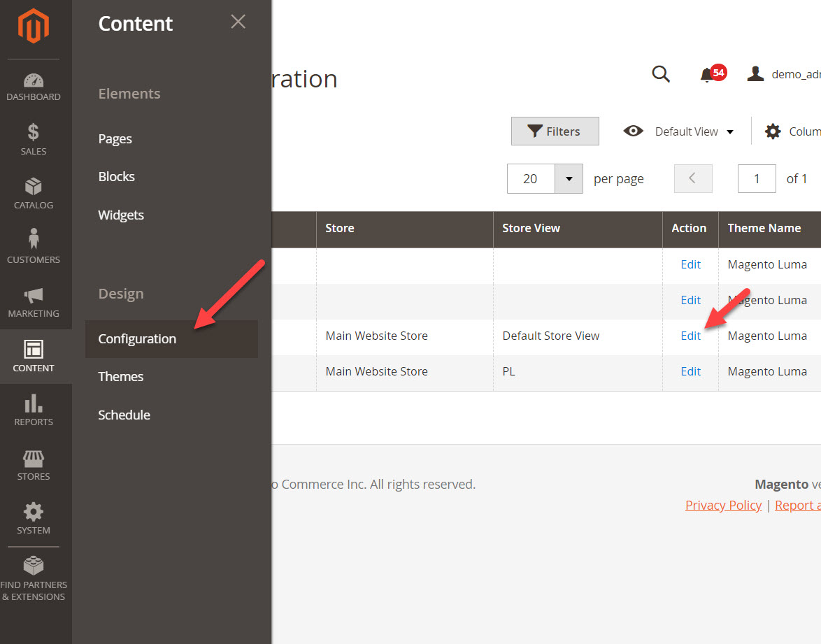Open the Stores sidebar icon
The width and height of the screenshot is (821, 644).
33,461
